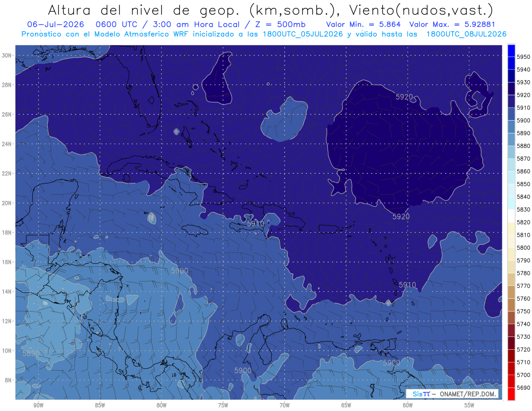This screenshot has height=411, width=532.
Task: Click colorbar label '5840'
Action: [x=523, y=197]
